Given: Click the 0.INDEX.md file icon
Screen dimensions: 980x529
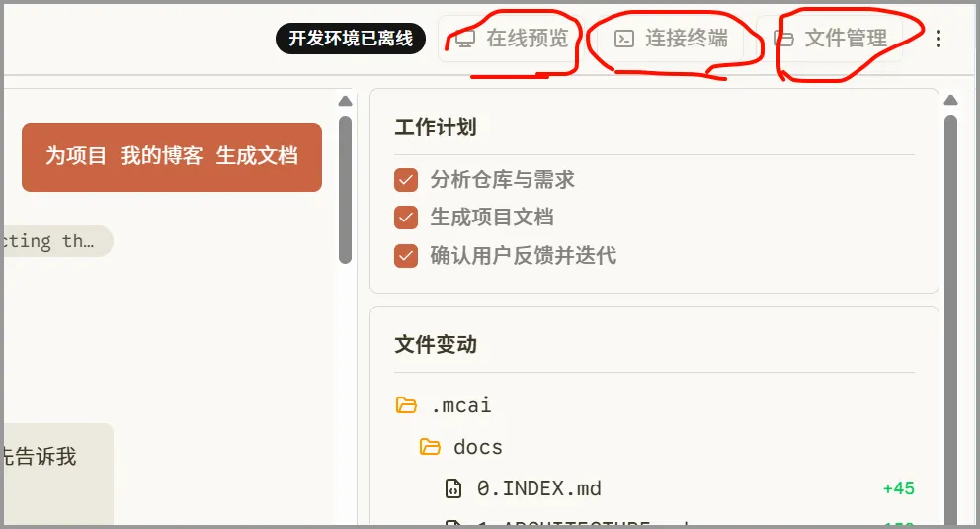Looking at the screenshot, I should tap(453, 487).
